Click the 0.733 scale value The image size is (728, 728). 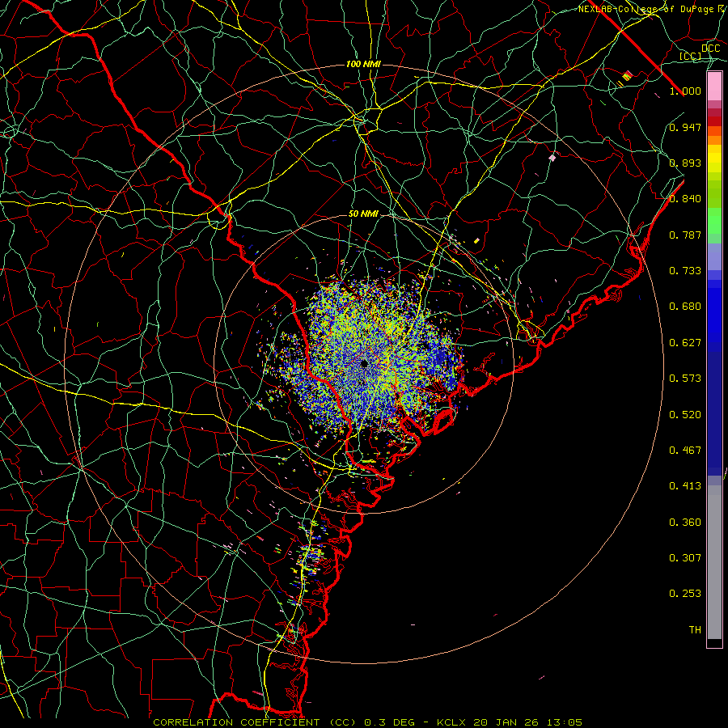tap(685, 271)
